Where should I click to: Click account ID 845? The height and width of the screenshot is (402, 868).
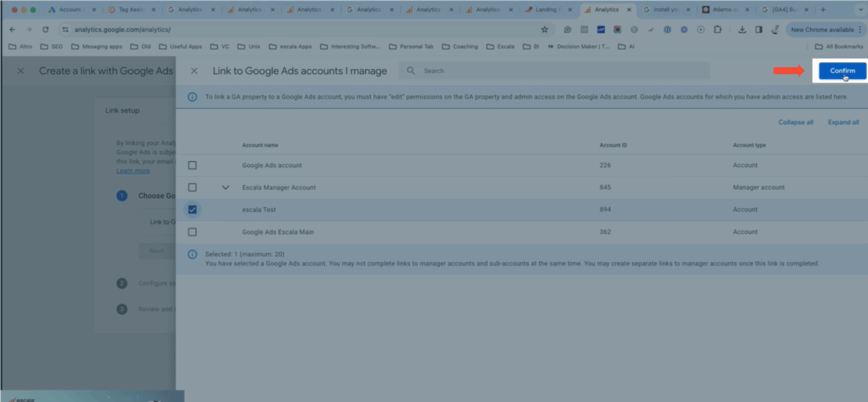tap(605, 187)
